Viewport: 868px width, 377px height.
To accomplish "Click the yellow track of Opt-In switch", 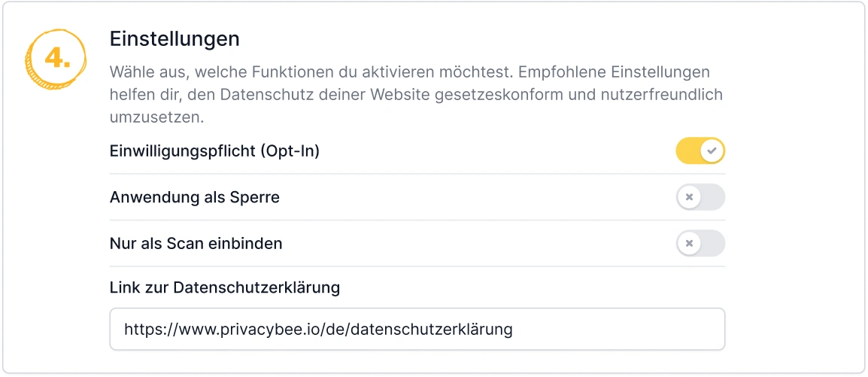I will coord(687,151).
